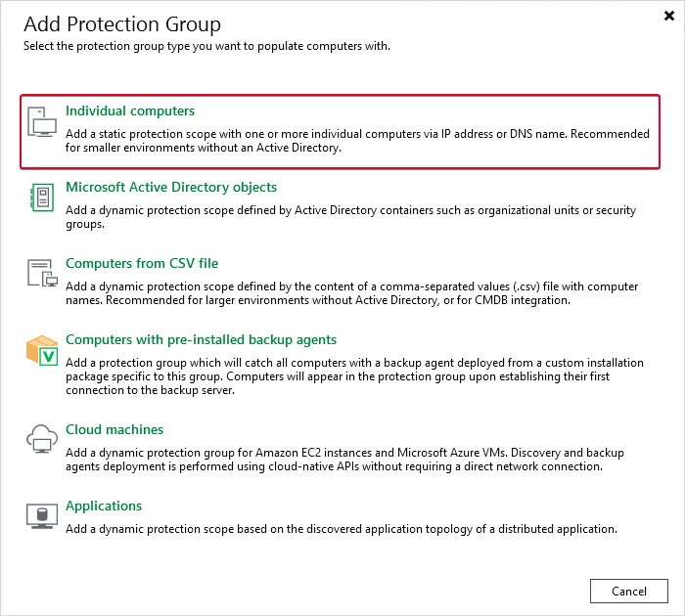Choose the Cloud machines option

click(114, 429)
